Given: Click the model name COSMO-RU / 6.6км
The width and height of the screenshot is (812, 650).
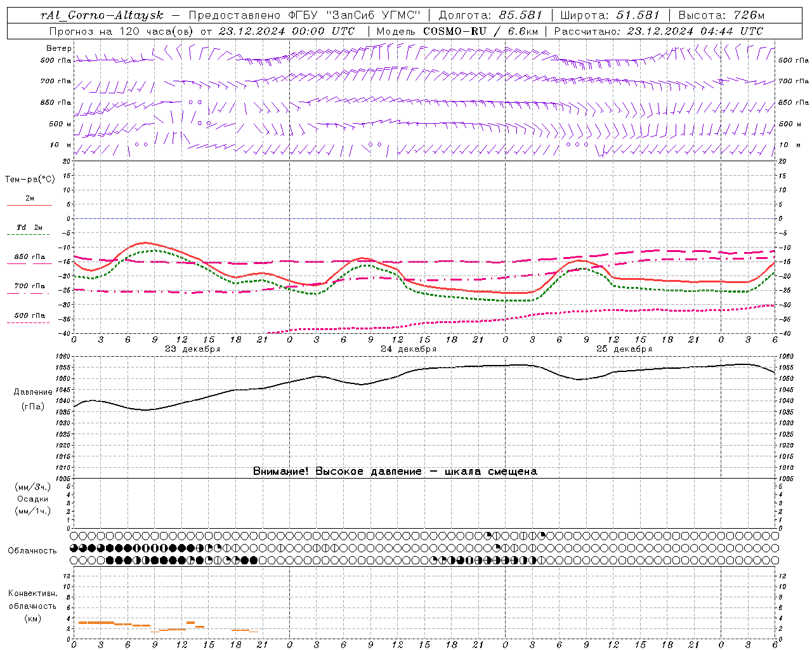Looking at the screenshot, I should point(480,31).
